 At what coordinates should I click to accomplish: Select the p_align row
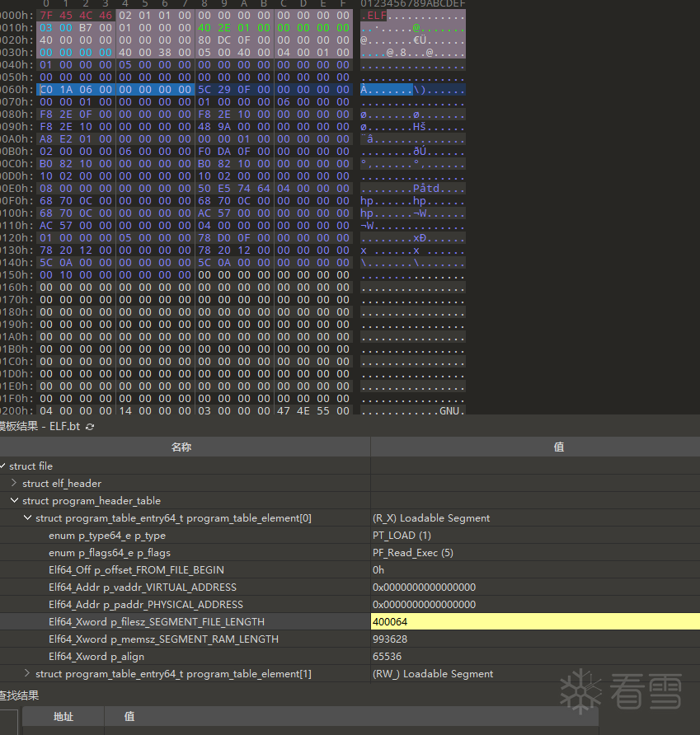(350, 656)
